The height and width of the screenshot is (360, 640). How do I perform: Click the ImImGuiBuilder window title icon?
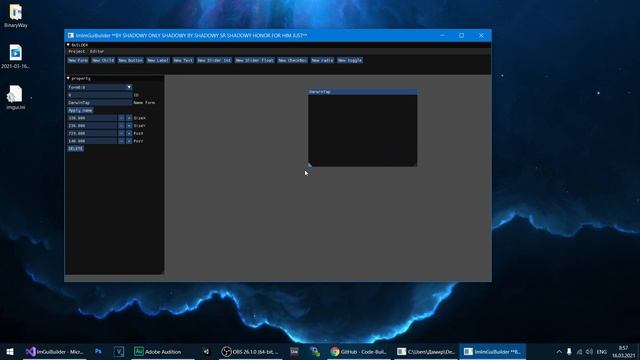(71, 36)
